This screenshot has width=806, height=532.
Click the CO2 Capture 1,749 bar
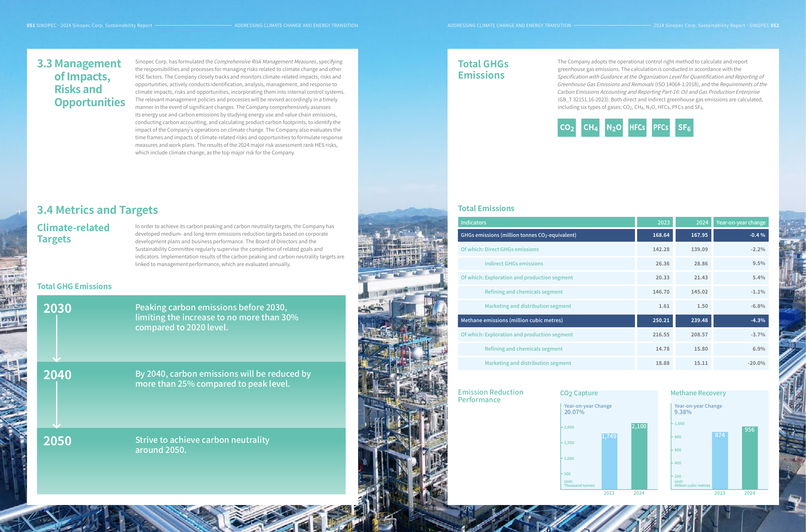click(x=609, y=461)
